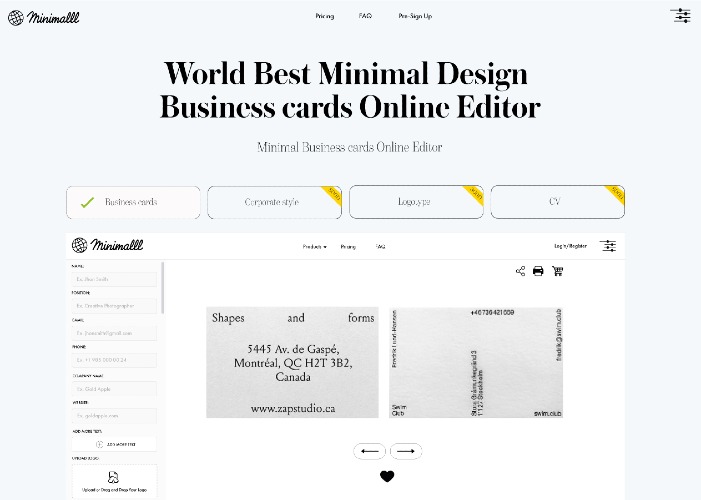Click the www.zapstudio.ca text on card
This screenshot has width=701, height=500.
293,408
